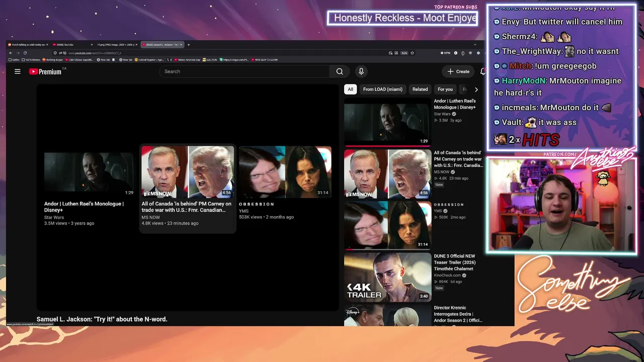Reload the page with the refresh icon
Image resolution: width=644 pixels, height=362 pixels.
pyautogui.click(x=25, y=53)
